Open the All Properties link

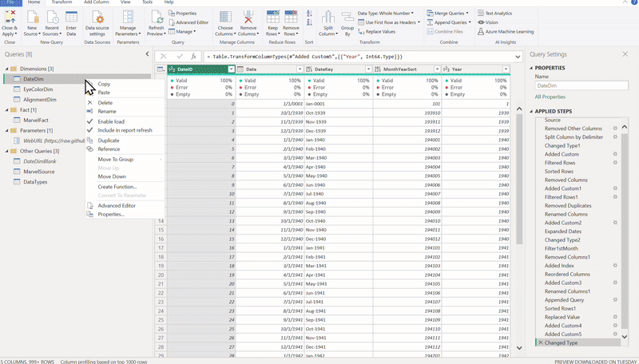coord(549,97)
